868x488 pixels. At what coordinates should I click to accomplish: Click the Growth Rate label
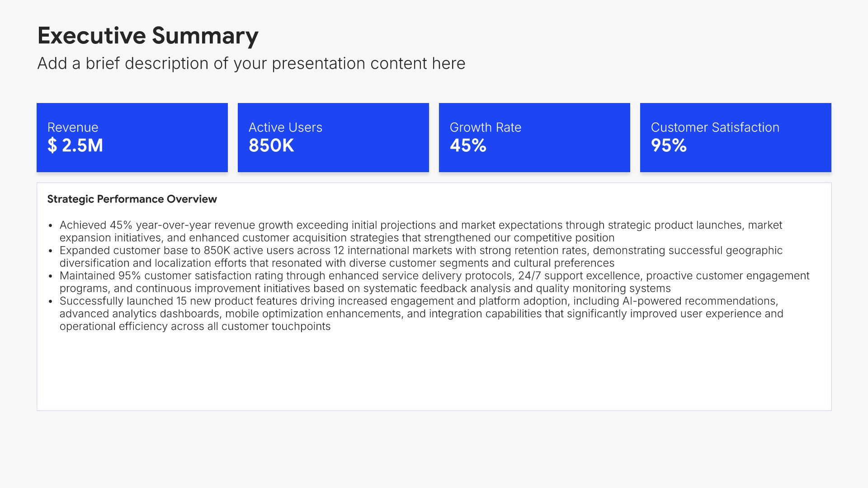[485, 127]
